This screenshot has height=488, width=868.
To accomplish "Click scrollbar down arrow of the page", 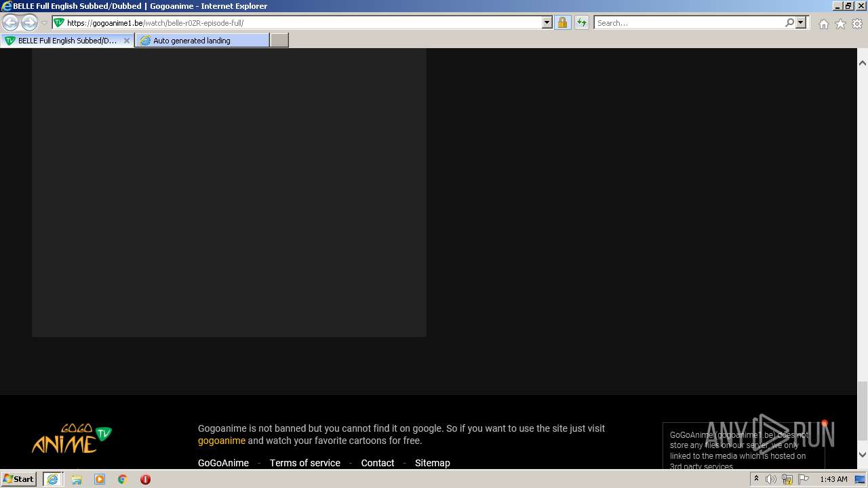I will coord(863,455).
